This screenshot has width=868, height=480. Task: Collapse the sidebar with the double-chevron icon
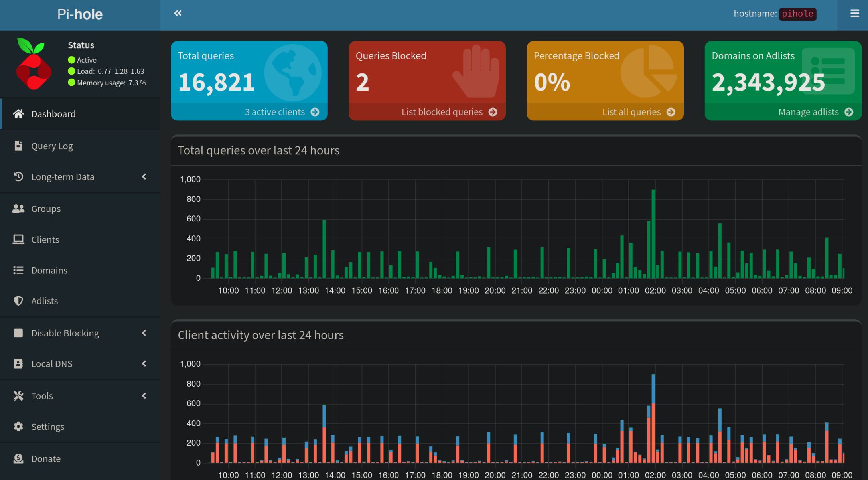click(178, 14)
